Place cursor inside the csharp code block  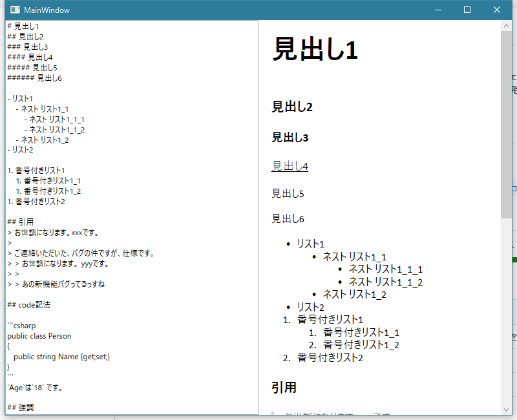[x=39, y=335]
